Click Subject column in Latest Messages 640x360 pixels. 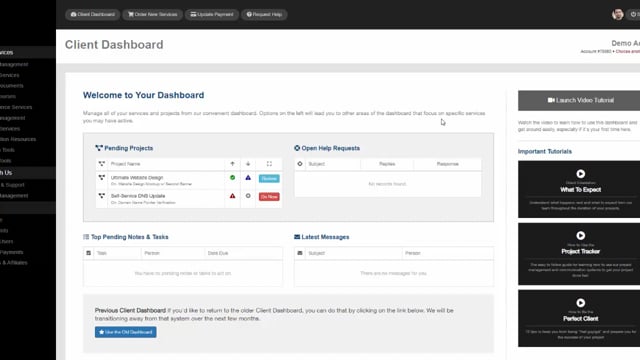(x=316, y=253)
